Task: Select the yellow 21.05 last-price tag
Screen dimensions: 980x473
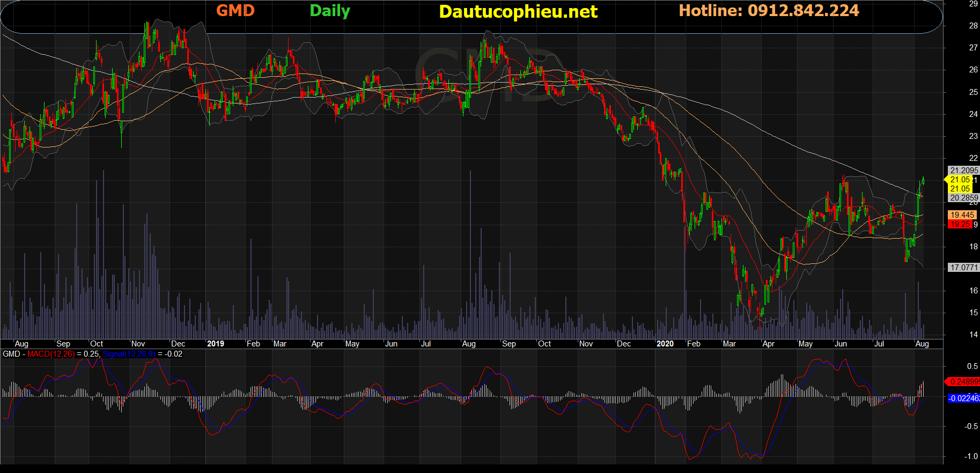Action: pos(960,180)
